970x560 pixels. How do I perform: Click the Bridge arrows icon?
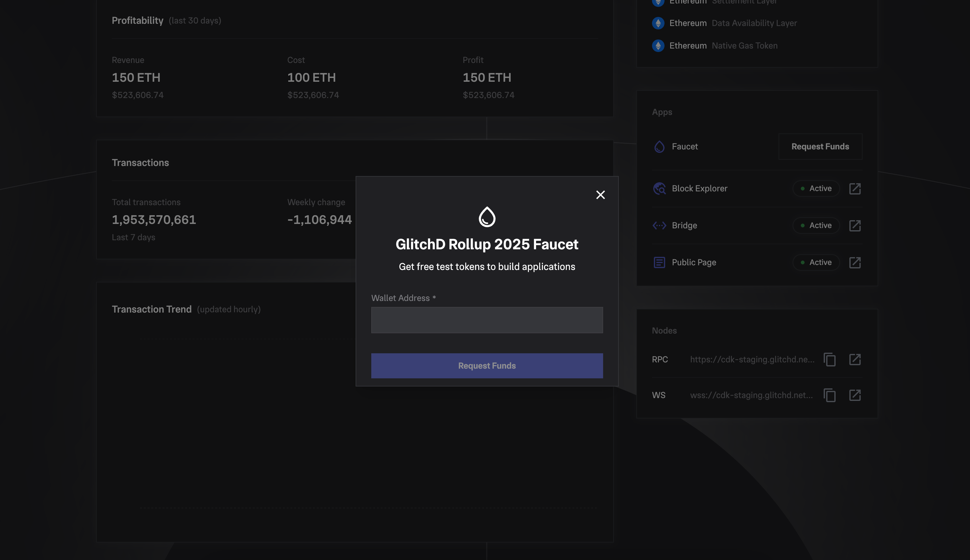[x=659, y=226]
